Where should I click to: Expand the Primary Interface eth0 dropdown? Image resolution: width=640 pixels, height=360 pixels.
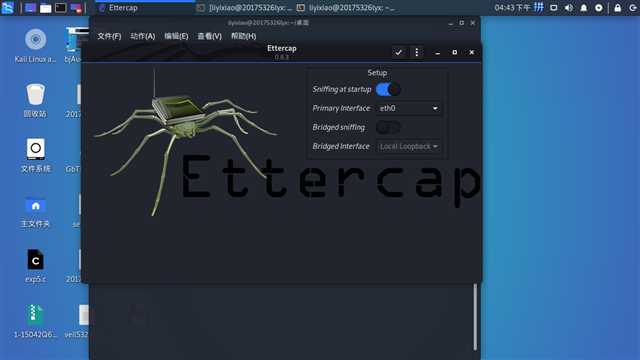click(409, 108)
